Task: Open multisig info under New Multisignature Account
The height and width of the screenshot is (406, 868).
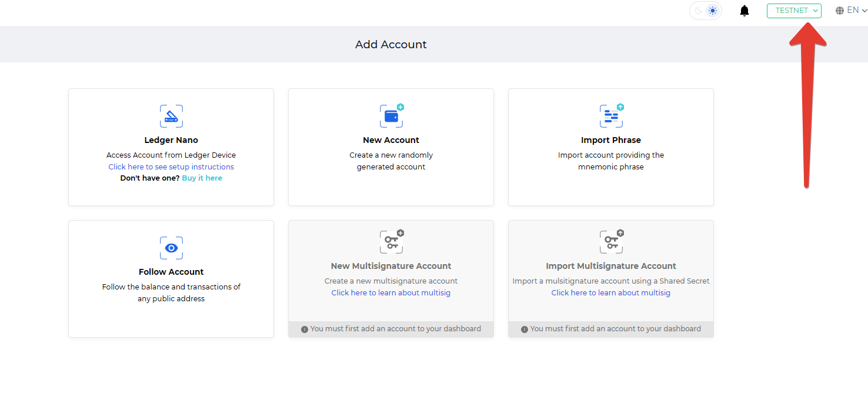Action: [391, 293]
